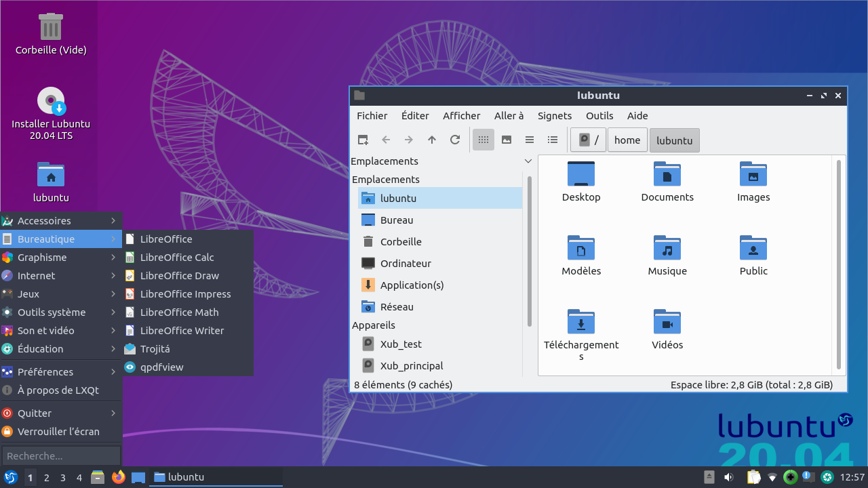
Task: Click the Recherche search field
Action: pos(61,456)
